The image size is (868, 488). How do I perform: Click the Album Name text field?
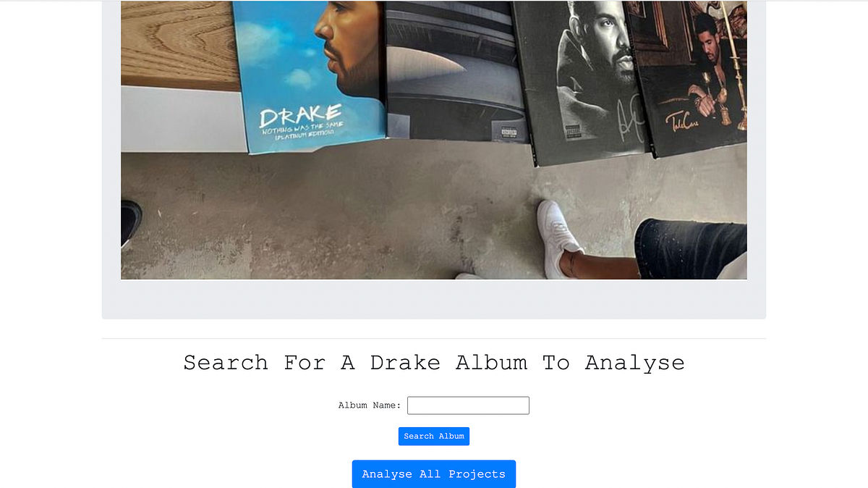tap(468, 405)
